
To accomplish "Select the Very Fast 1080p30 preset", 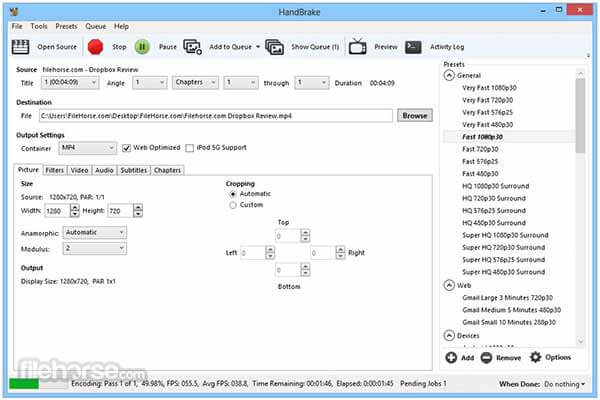I will pyautogui.click(x=489, y=88).
